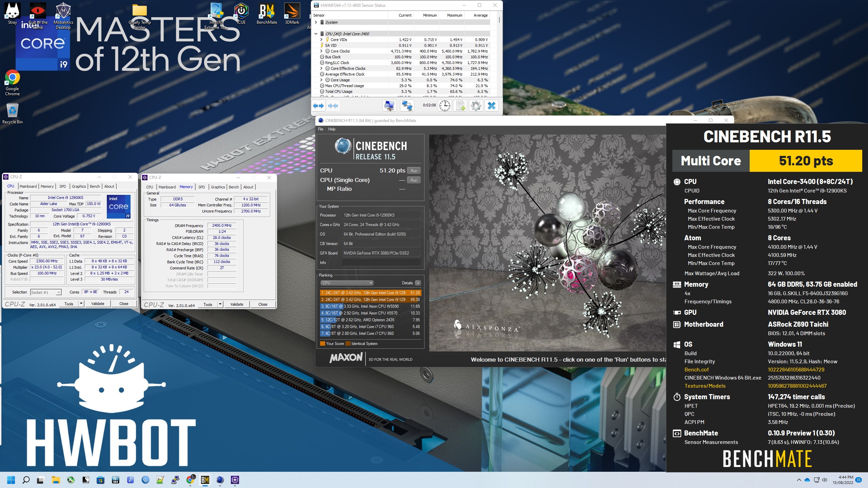
Task: Open Tools dropdown arrow in left CPU-Z window
Action: (x=81, y=304)
